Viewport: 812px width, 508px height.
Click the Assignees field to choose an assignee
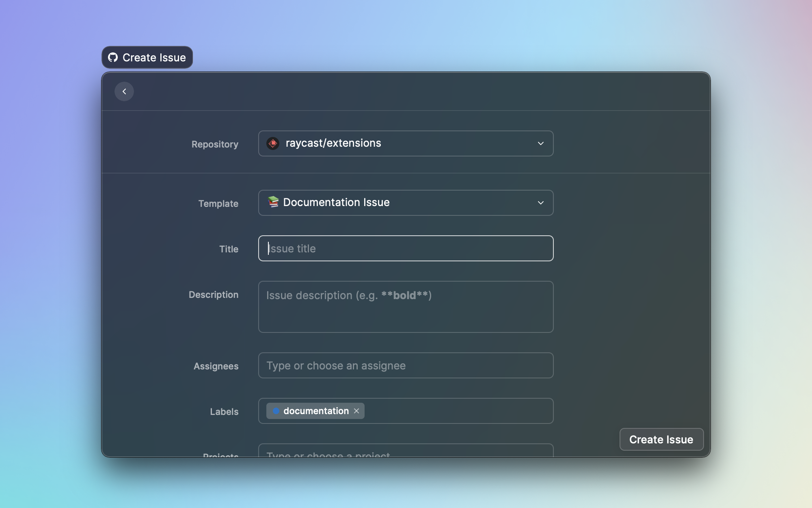point(406,365)
